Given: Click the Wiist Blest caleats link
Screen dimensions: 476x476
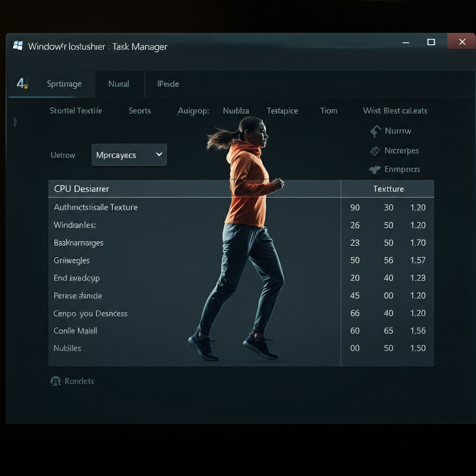Looking at the screenshot, I should (x=395, y=111).
